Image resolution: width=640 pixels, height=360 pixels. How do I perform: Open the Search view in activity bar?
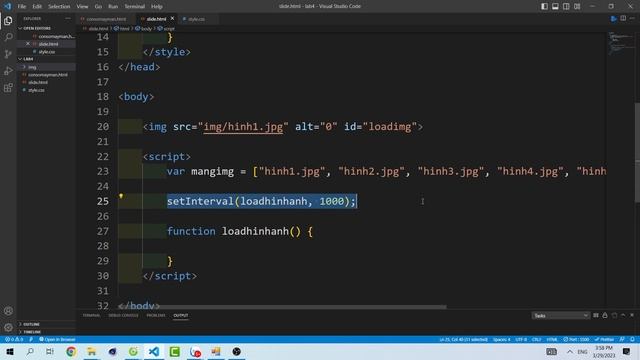[8, 38]
